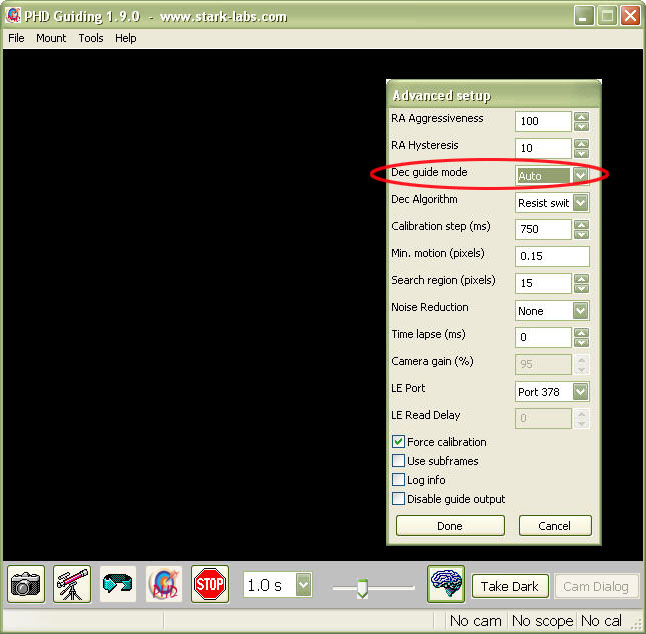Click the loop exposure arrow icon

(x=118, y=584)
